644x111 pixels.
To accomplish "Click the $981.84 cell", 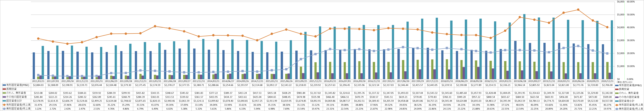I will tap(301, 93).
